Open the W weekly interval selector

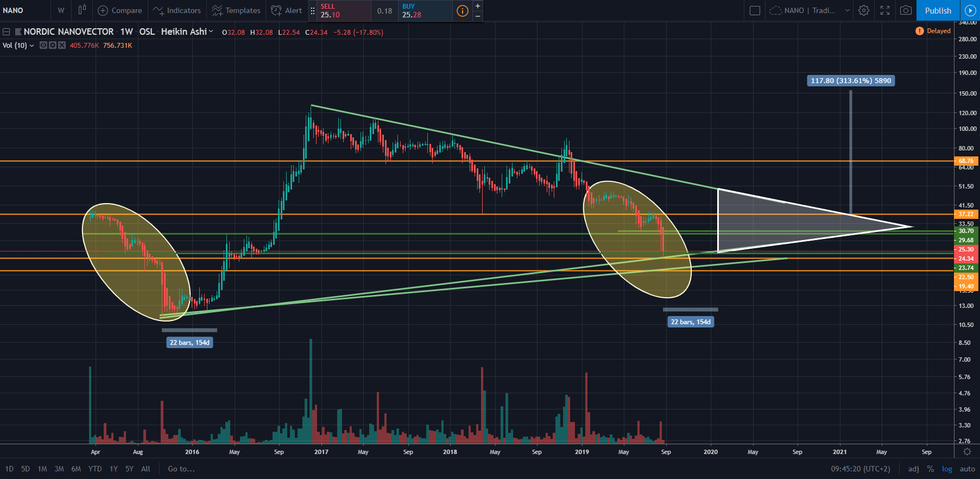tap(61, 10)
